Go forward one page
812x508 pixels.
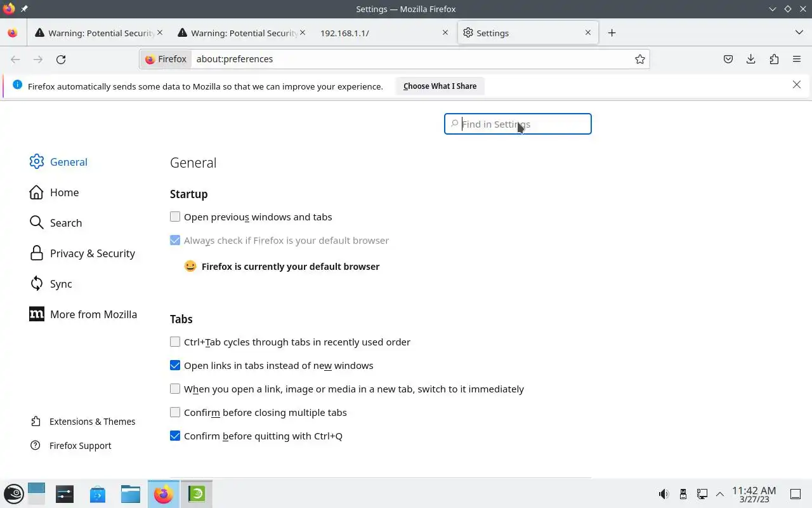tap(38, 59)
